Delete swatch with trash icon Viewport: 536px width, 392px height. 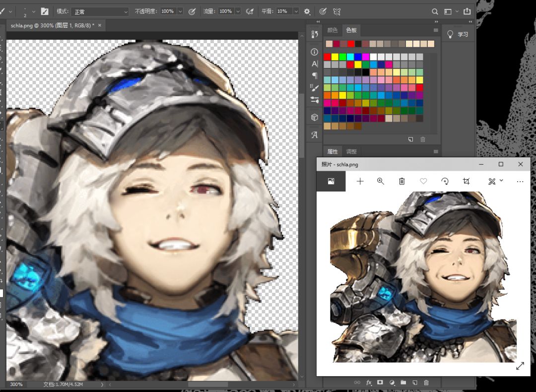click(423, 139)
